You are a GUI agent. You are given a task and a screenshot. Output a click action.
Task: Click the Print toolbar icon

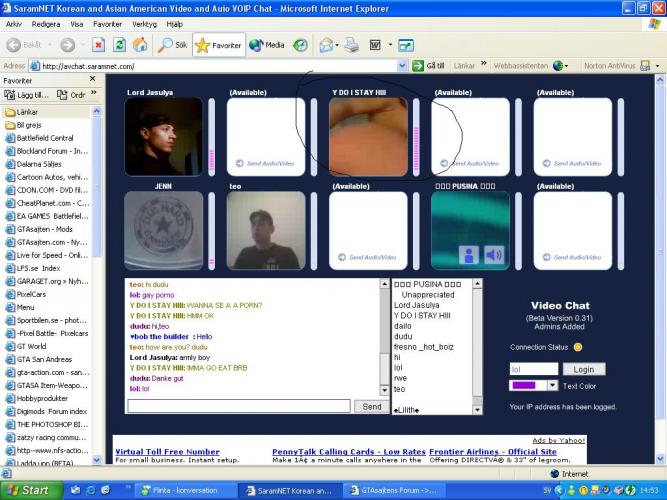pos(352,45)
